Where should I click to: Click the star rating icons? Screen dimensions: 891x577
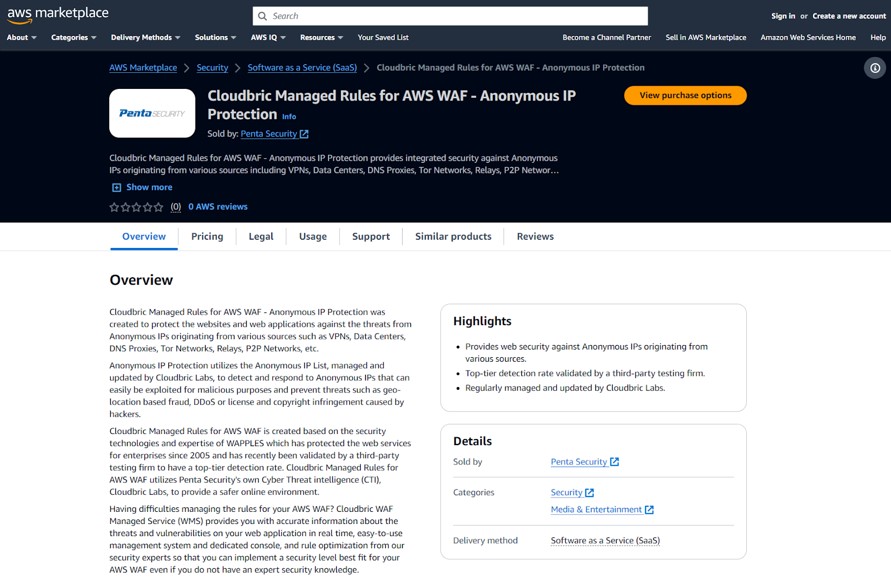(136, 207)
